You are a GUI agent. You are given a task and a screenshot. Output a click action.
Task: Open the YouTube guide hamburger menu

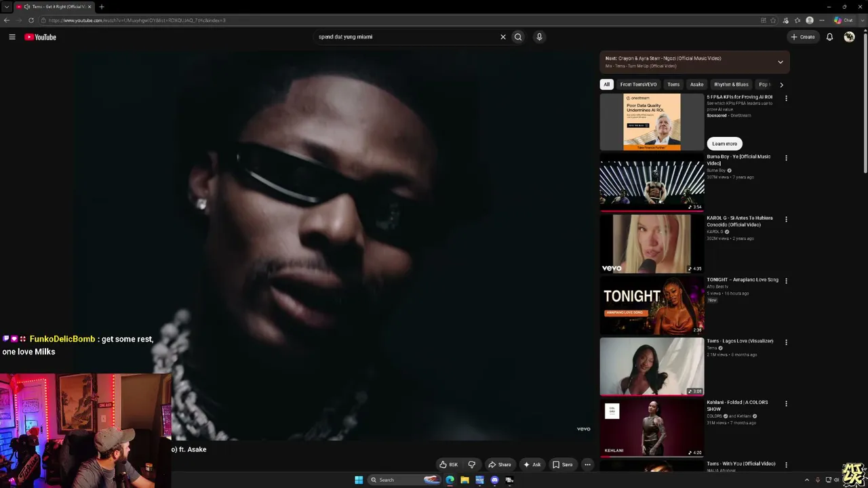[x=12, y=37]
